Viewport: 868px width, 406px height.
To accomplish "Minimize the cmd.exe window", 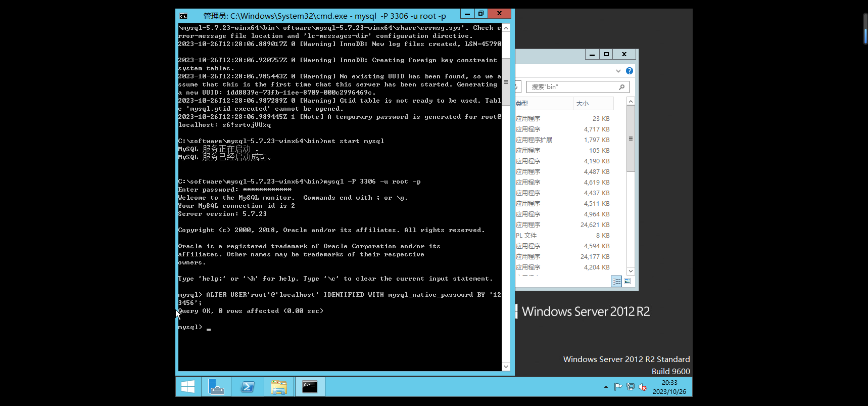I will (467, 14).
